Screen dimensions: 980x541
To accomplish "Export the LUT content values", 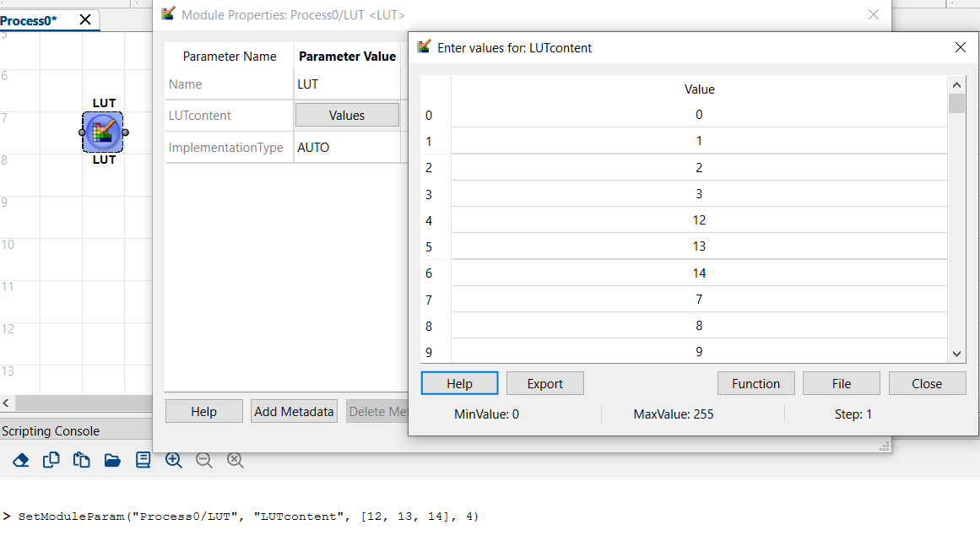I will [544, 382].
